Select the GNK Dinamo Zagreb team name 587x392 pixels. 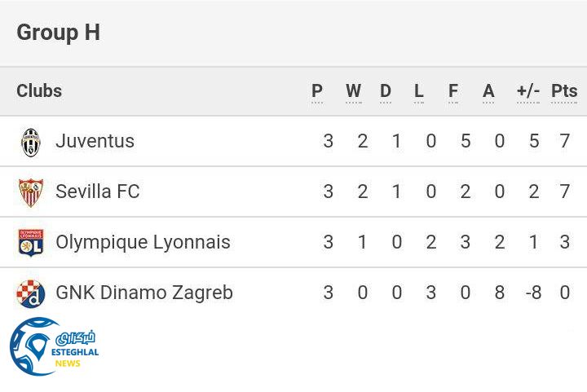[x=144, y=293]
